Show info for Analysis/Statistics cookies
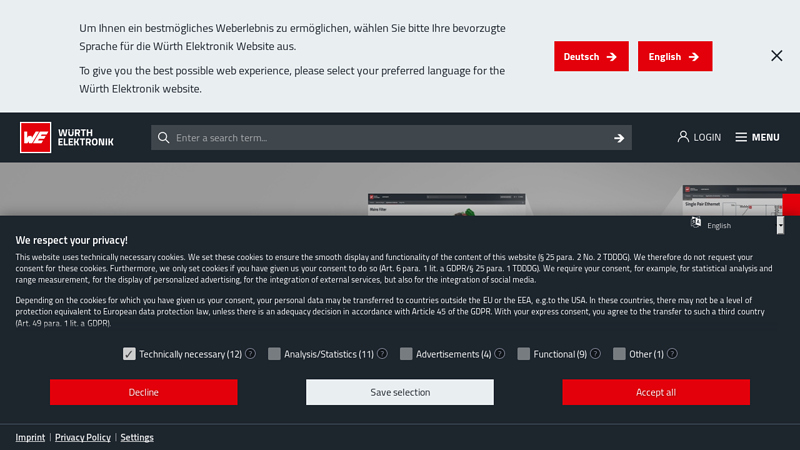 click(382, 354)
